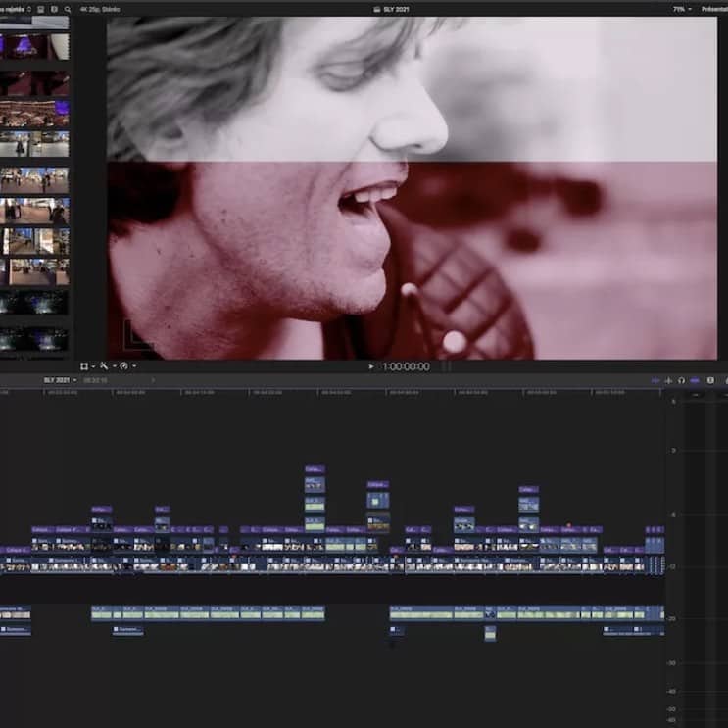Open browser clip appearance settings icon

tap(54, 9)
